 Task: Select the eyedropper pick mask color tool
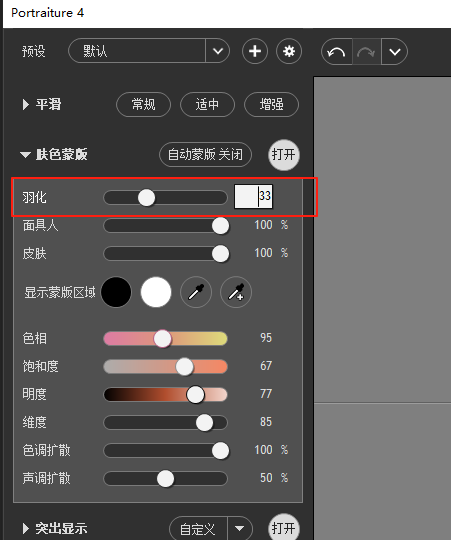coord(196,292)
